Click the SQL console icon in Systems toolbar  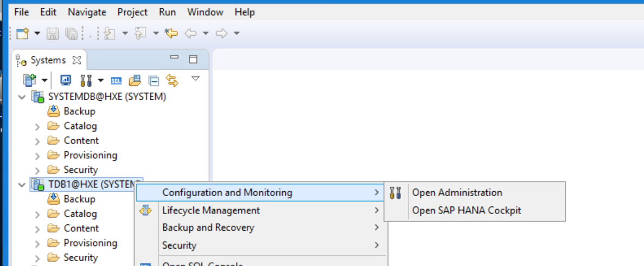tap(116, 81)
